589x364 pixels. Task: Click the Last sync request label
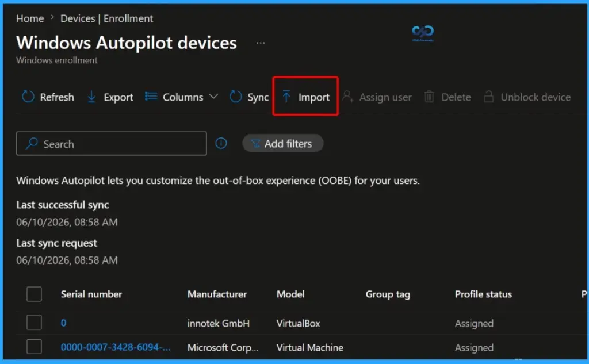click(57, 243)
